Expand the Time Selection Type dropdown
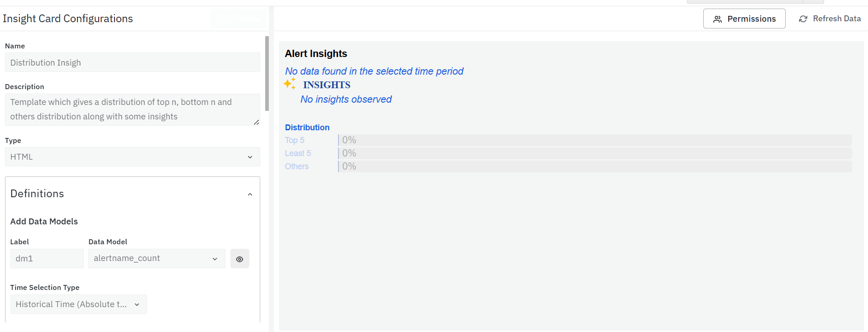This screenshot has height=332, width=868. 78,304
